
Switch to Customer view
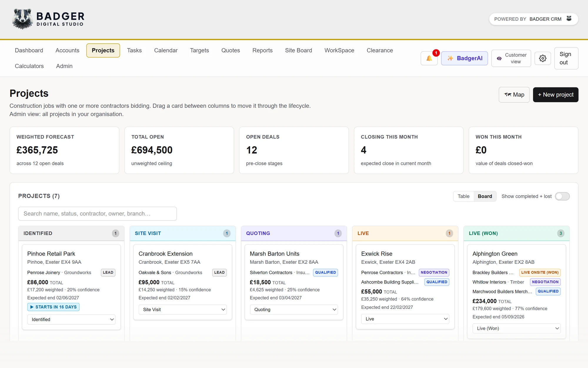coord(511,58)
